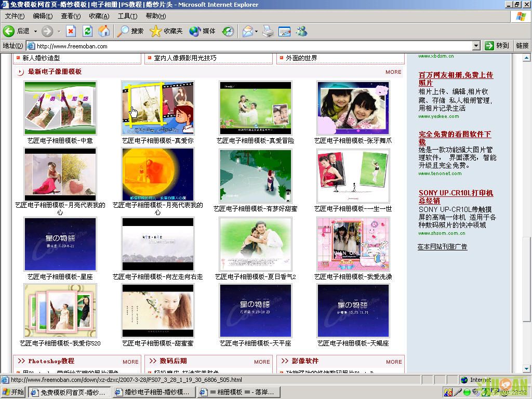This screenshot has height=399, width=532.
Task: Open the Media (媒体) globe button
Action: (203, 31)
